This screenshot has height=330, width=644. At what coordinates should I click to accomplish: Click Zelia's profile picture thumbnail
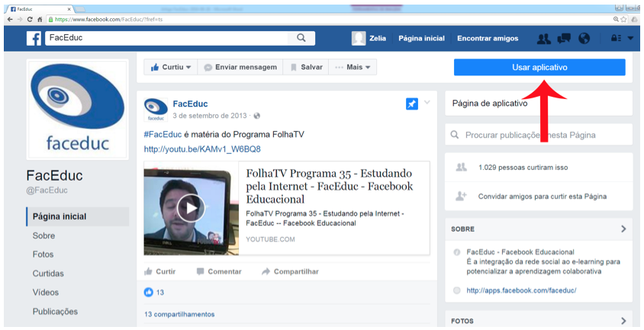point(359,39)
